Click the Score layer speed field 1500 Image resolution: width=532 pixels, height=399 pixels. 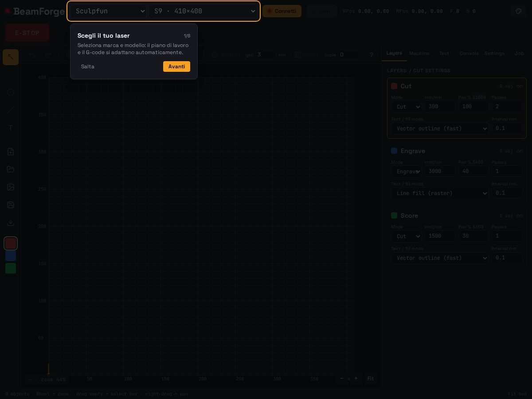pyautogui.click(x=440, y=236)
